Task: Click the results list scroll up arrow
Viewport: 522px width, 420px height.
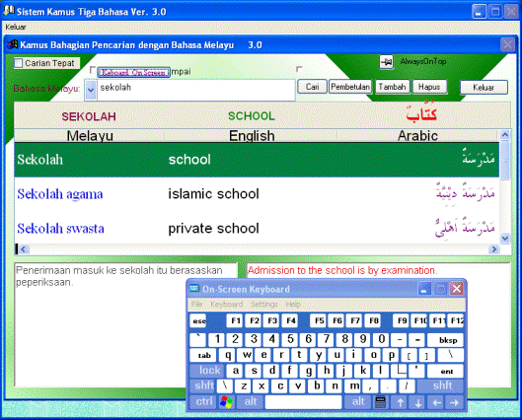Action: (x=505, y=135)
